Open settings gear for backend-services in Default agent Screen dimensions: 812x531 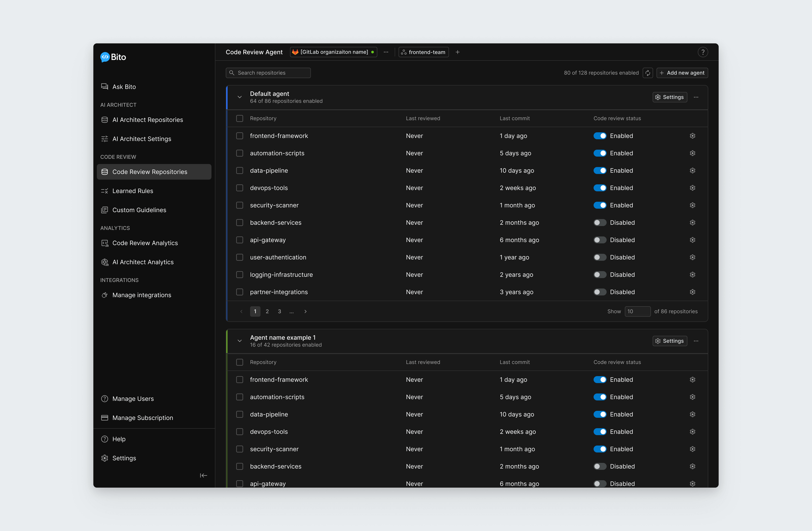click(692, 223)
